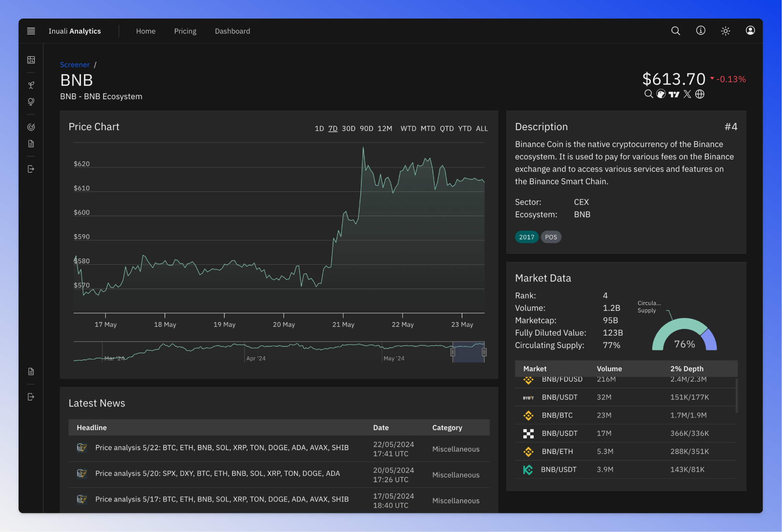The height and width of the screenshot is (532, 782).
Task: Select the 12M chart range
Action: pos(385,129)
